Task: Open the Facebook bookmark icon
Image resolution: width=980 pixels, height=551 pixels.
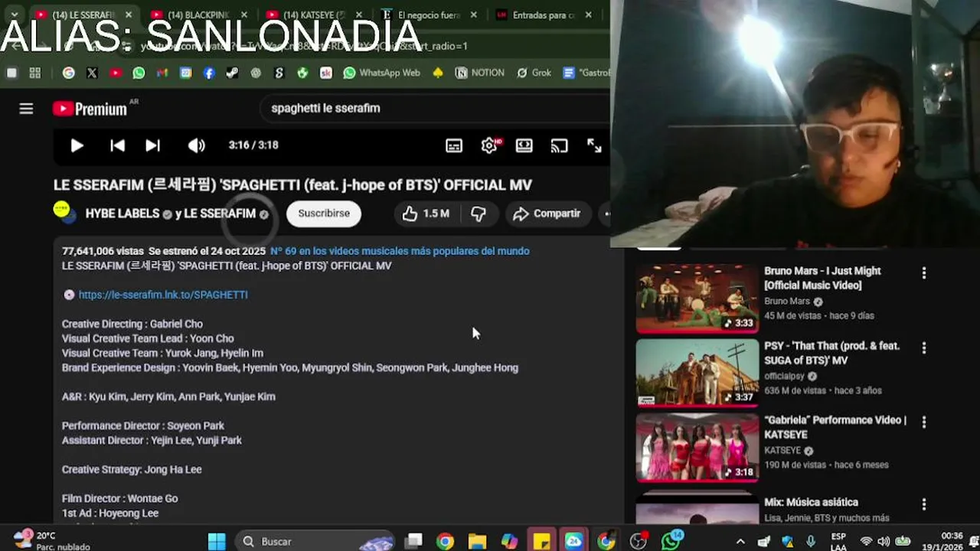Action: point(209,73)
